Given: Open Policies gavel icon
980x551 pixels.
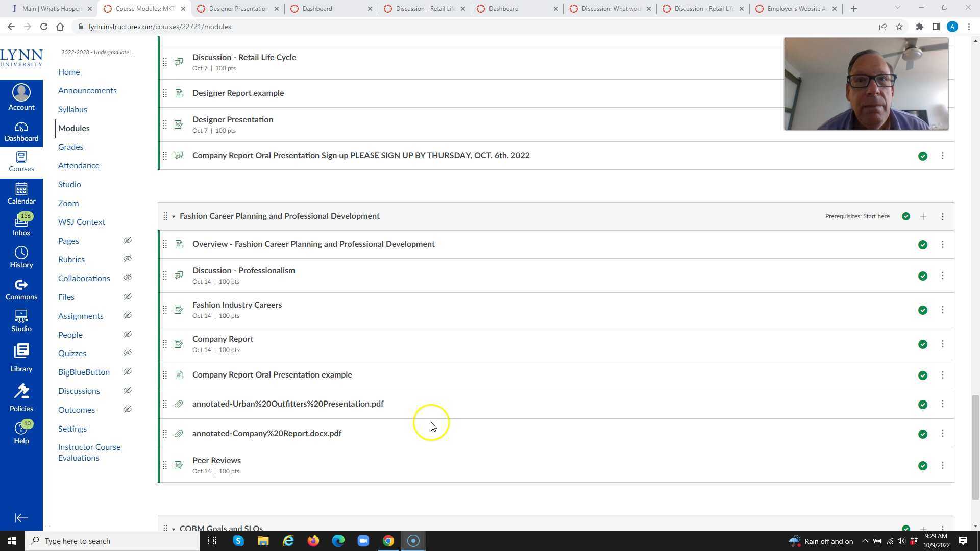Looking at the screenshot, I should (x=21, y=398).
